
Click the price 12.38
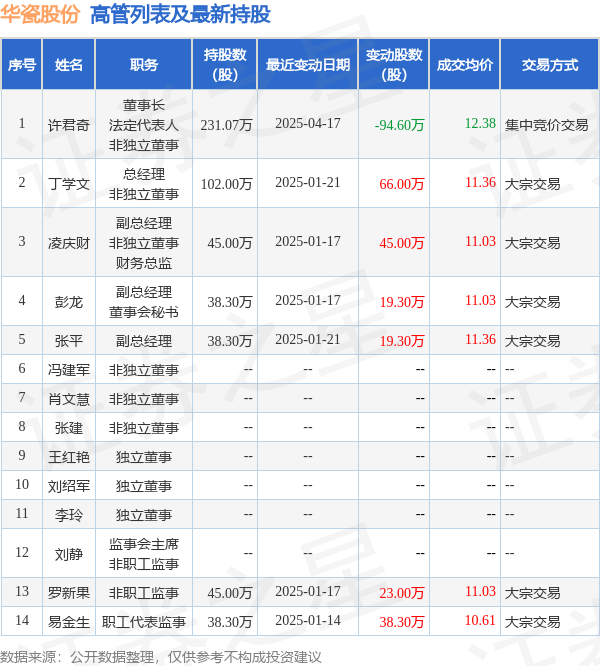[x=480, y=123]
